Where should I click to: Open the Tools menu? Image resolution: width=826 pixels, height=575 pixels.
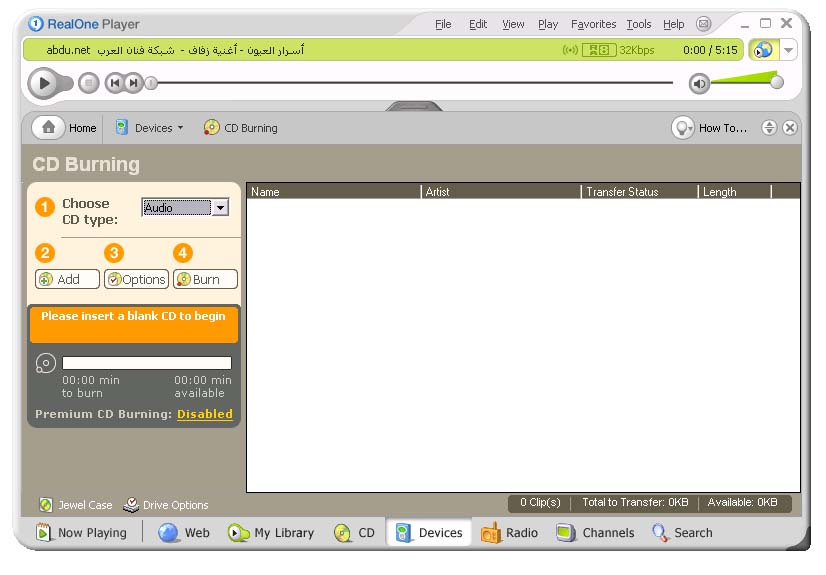pos(638,24)
